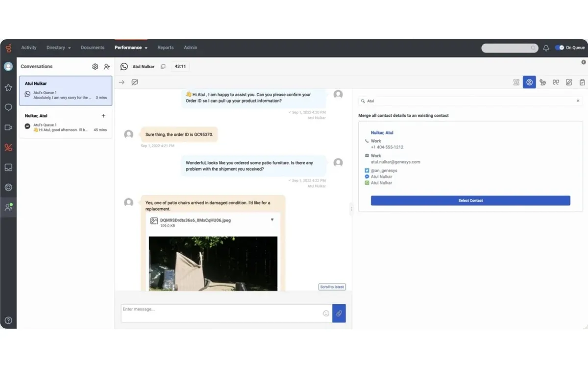The width and height of the screenshot is (588, 368).
Task: Clear the Atul contact search text
Action: coord(578,101)
